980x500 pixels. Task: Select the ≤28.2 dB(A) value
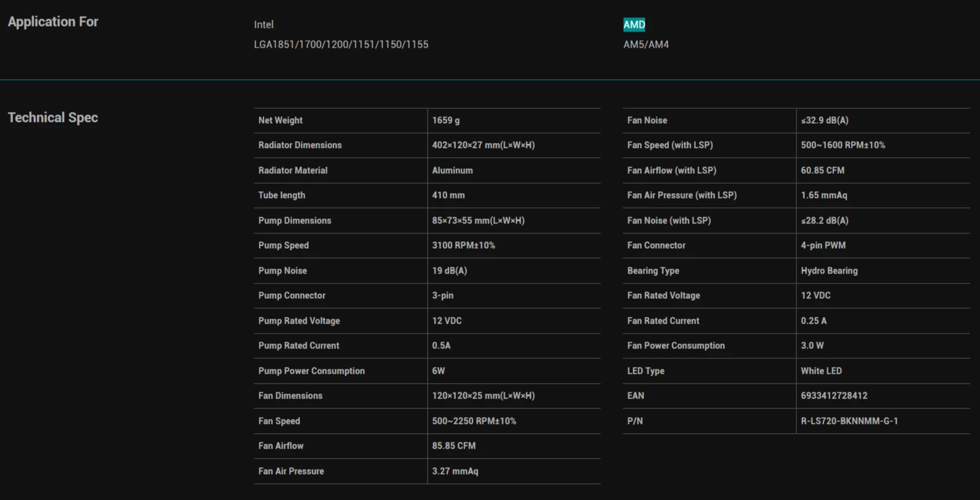tap(825, 221)
